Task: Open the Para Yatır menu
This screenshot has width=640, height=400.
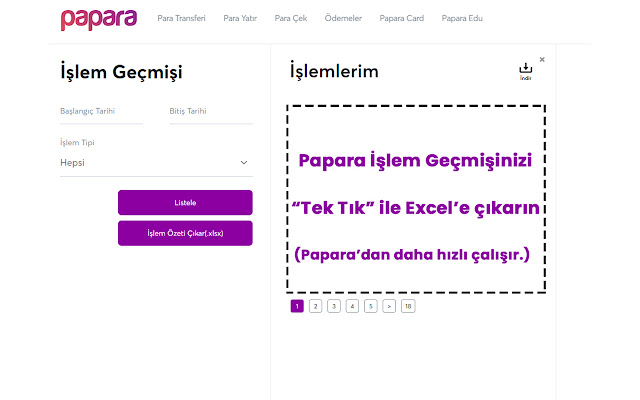Action: [x=240, y=18]
